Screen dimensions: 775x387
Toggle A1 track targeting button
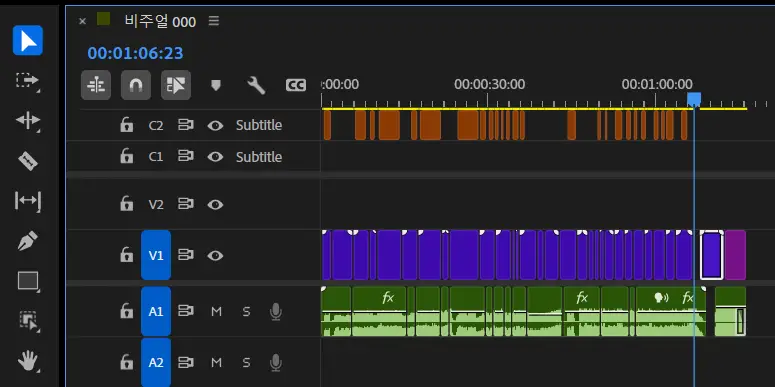(156, 311)
